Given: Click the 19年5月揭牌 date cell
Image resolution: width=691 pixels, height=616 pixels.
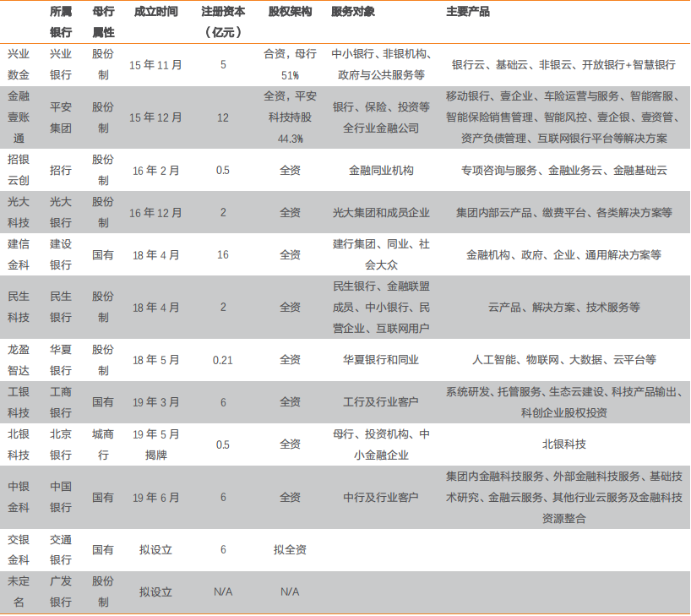Looking at the screenshot, I should pos(156,444).
